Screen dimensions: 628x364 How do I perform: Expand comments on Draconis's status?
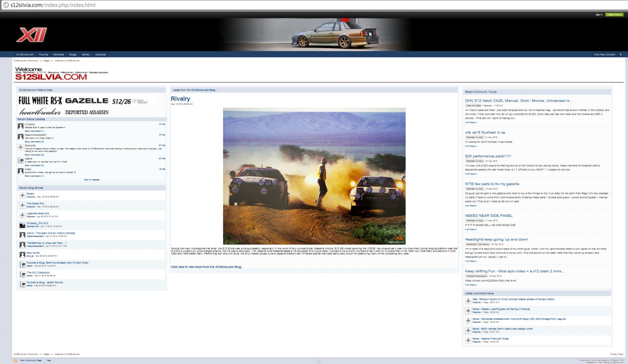pos(34,155)
